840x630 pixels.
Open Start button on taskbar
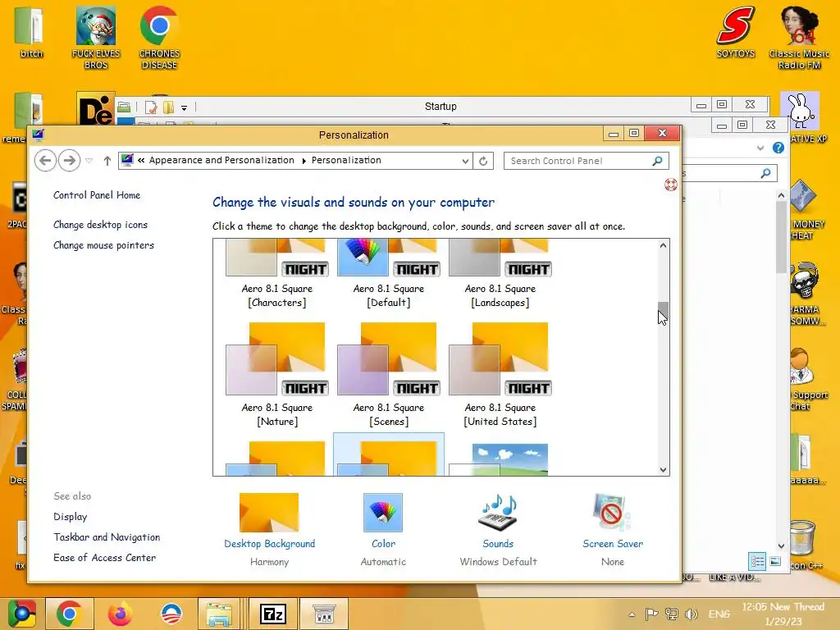(21, 614)
